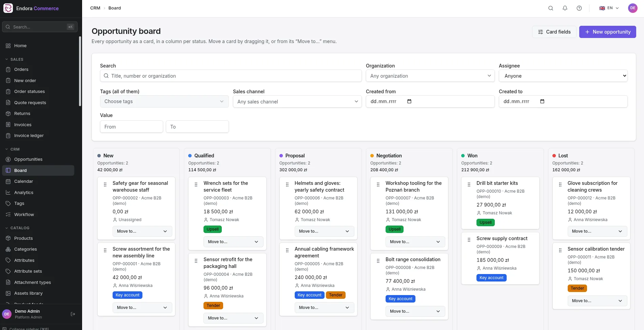Click the Tender tag on Sensor retrofit card

[x=213, y=306]
